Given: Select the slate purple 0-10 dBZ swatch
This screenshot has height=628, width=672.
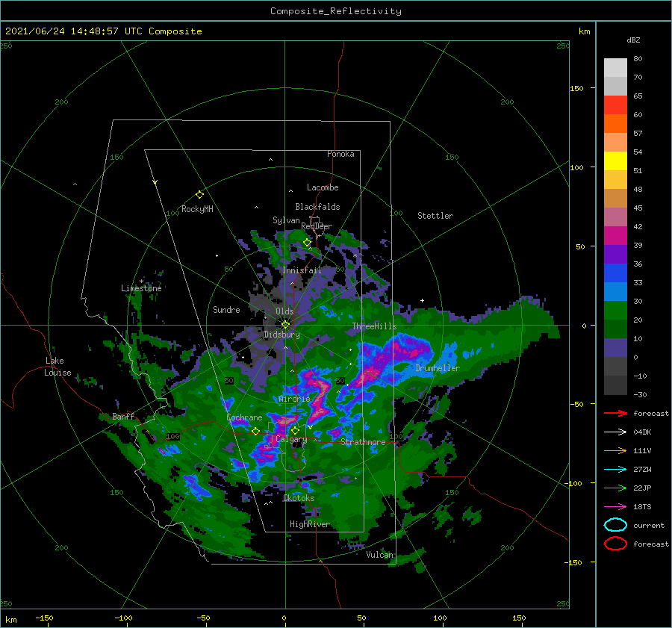Looking at the screenshot, I should tap(615, 347).
